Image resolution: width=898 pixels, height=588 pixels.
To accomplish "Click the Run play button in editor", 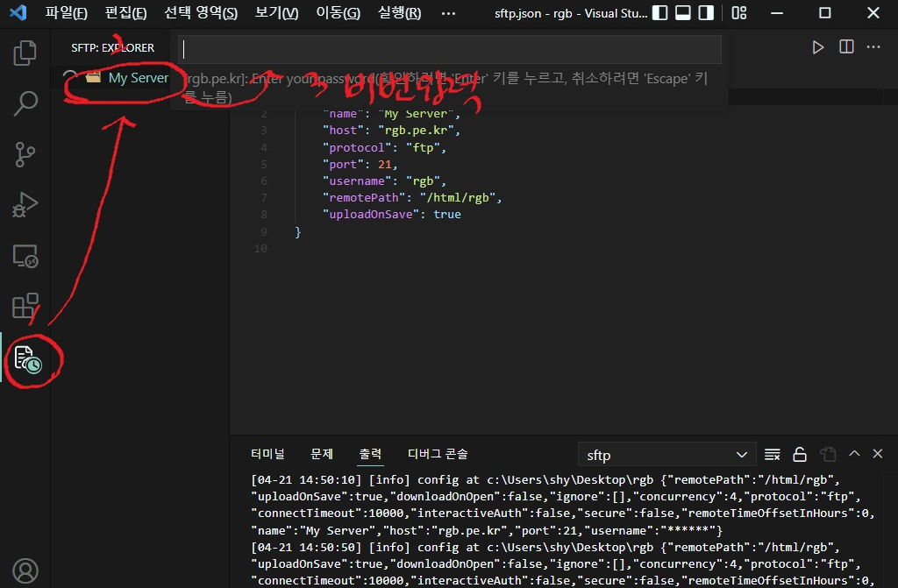I will point(818,47).
